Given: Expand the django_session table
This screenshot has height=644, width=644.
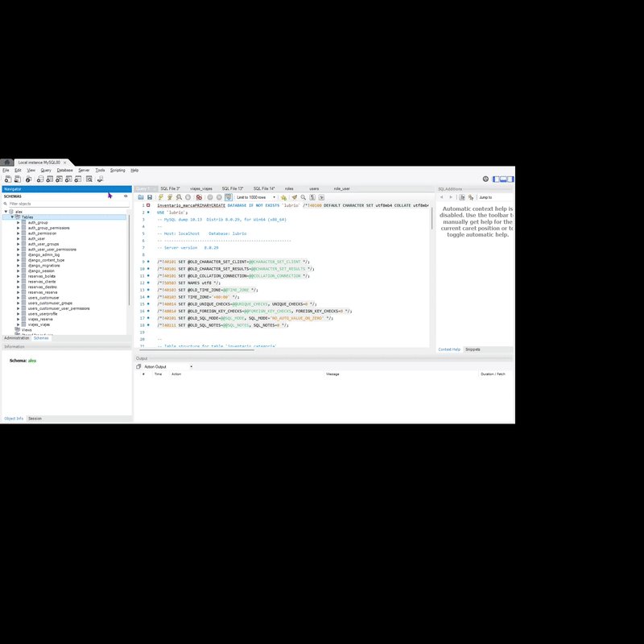Looking at the screenshot, I should pos(18,270).
